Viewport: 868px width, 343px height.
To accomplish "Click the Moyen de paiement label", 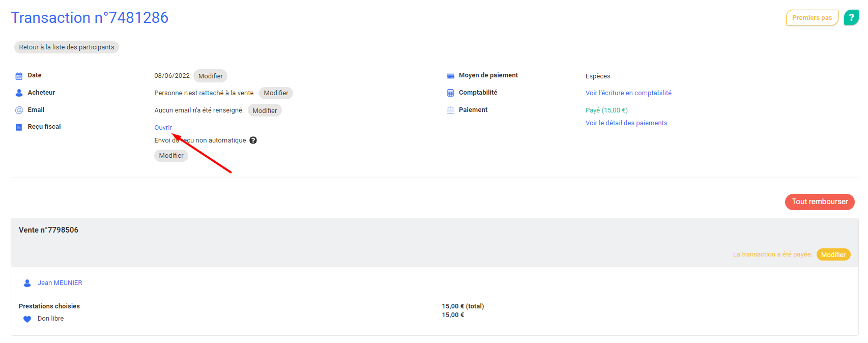I will pyautogui.click(x=488, y=75).
